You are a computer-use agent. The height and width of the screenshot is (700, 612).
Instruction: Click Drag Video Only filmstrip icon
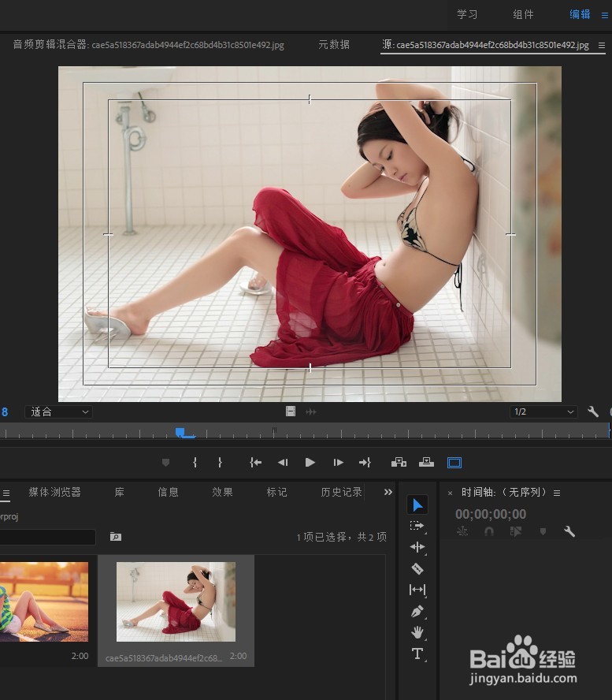click(291, 411)
